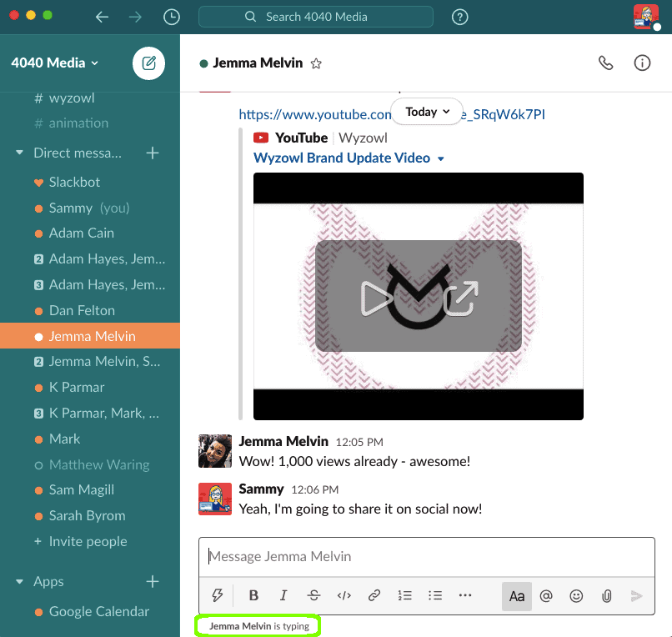Open the 4040 Media workspace dropdown
Viewport: 672px width, 637px height.
tap(55, 63)
